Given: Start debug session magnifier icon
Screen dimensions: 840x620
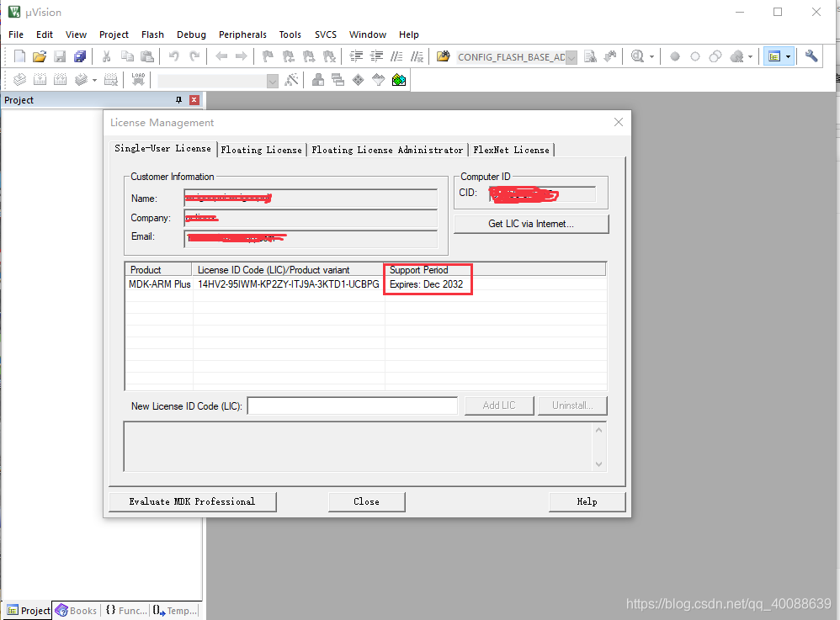Looking at the screenshot, I should (x=637, y=56).
